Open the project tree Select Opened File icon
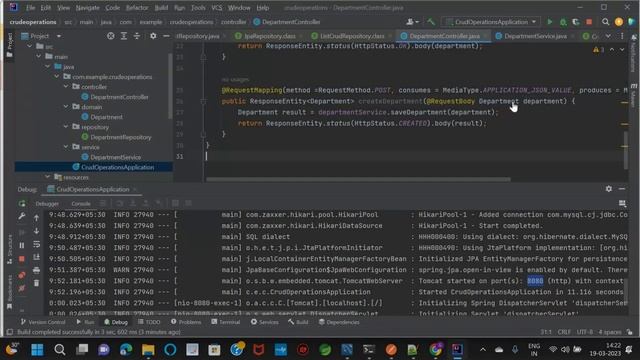The width and height of the screenshot is (640, 360). coord(111,36)
